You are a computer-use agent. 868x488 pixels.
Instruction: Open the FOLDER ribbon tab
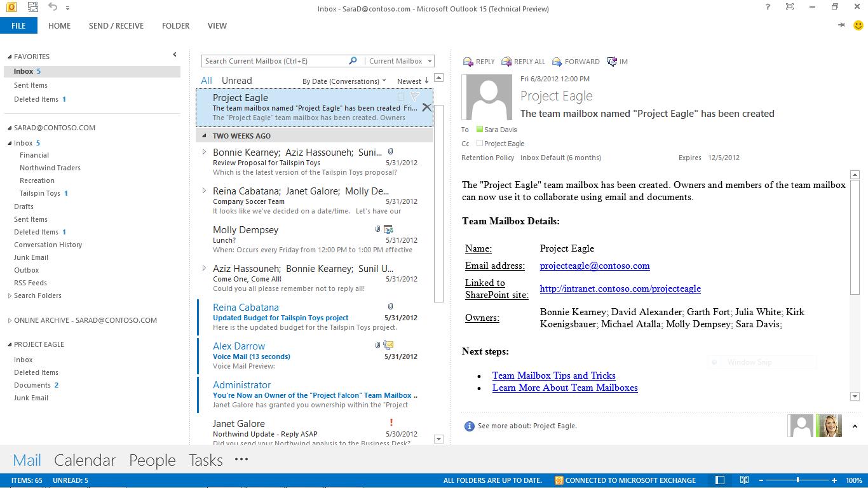175,26
